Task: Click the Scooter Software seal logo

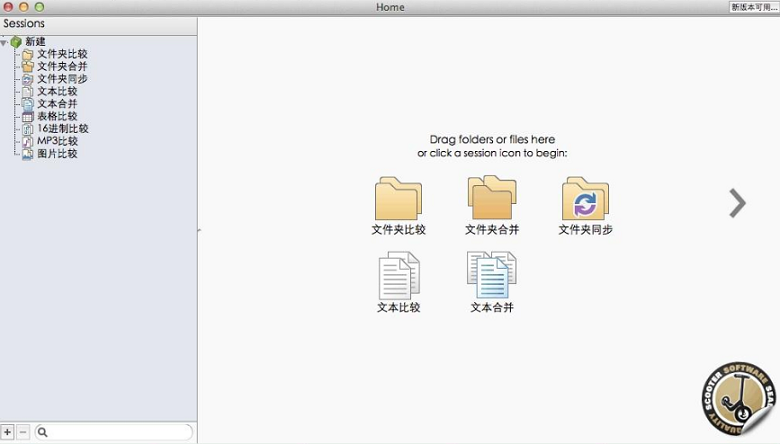Action: point(739,399)
